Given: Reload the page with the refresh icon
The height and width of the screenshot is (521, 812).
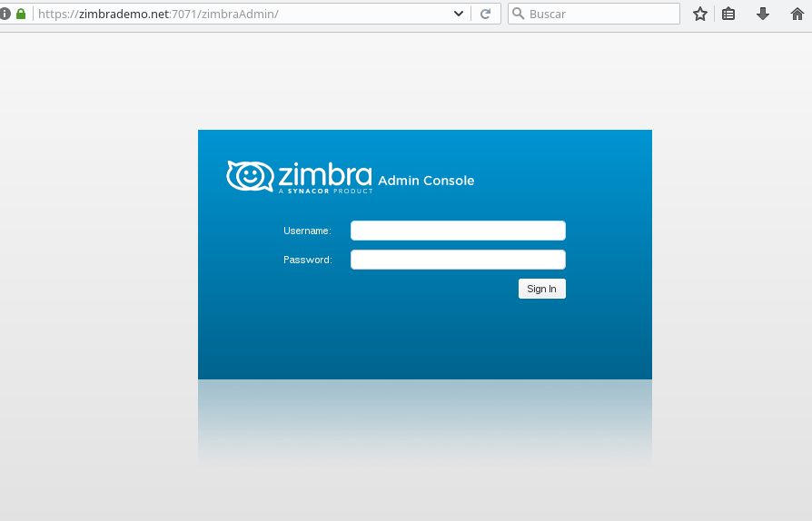Looking at the screenshot, I should [x=485, y=14].
